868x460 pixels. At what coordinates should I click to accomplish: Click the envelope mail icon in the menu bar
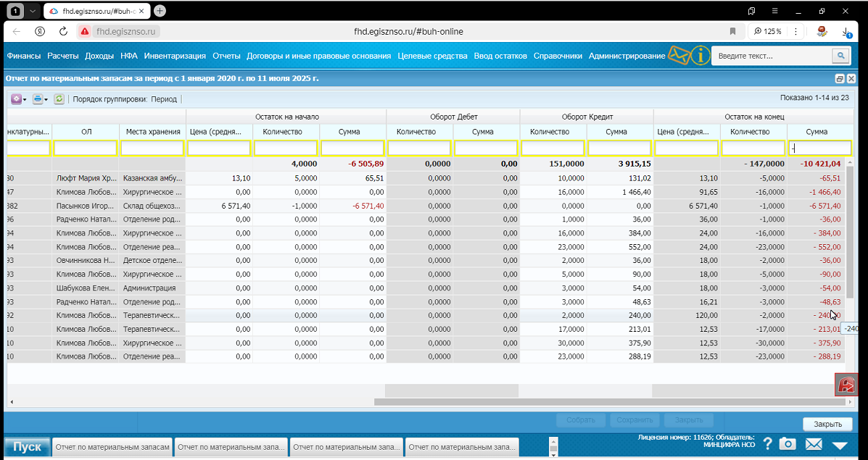tap(679, 55)
